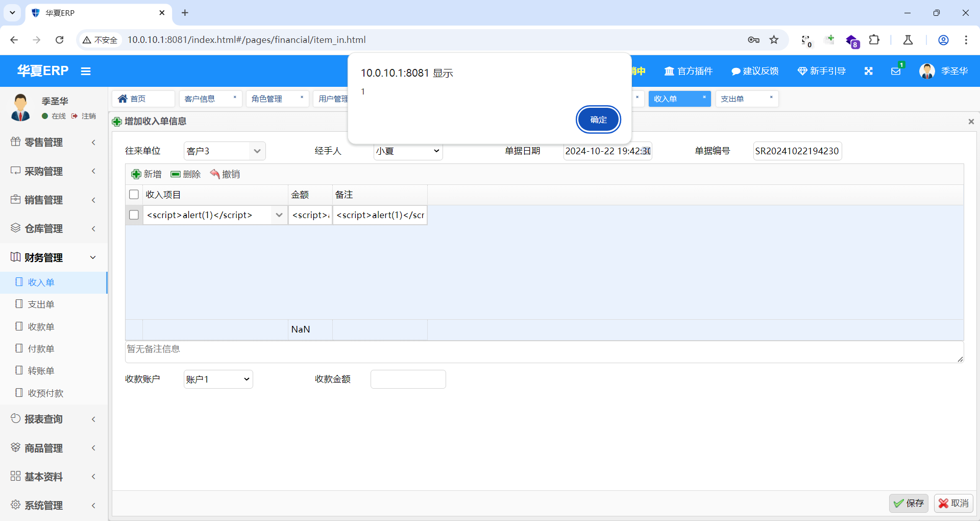Expand the 报表查询 menu

click(x=54, y=419)
